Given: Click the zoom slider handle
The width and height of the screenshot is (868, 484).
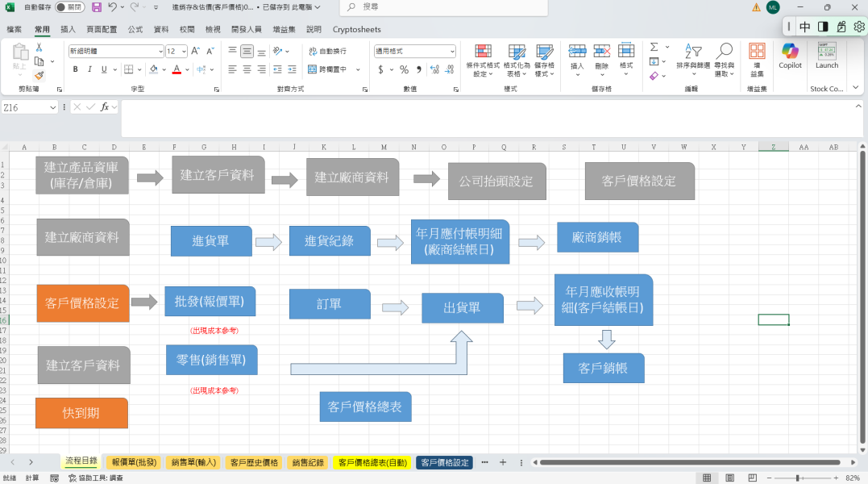Looking at the screenshot, I should pyautogui.click(x=797, y=478).
